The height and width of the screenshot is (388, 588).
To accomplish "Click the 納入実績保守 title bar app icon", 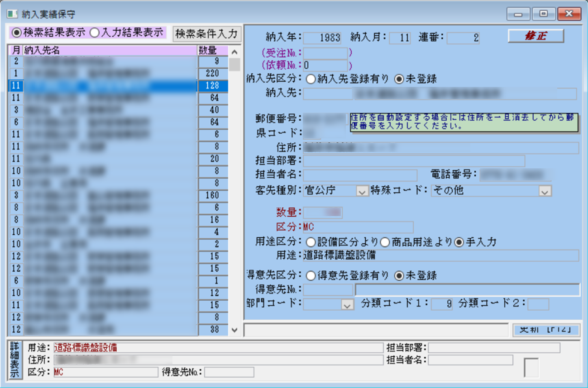I will (x=12, y=14).
